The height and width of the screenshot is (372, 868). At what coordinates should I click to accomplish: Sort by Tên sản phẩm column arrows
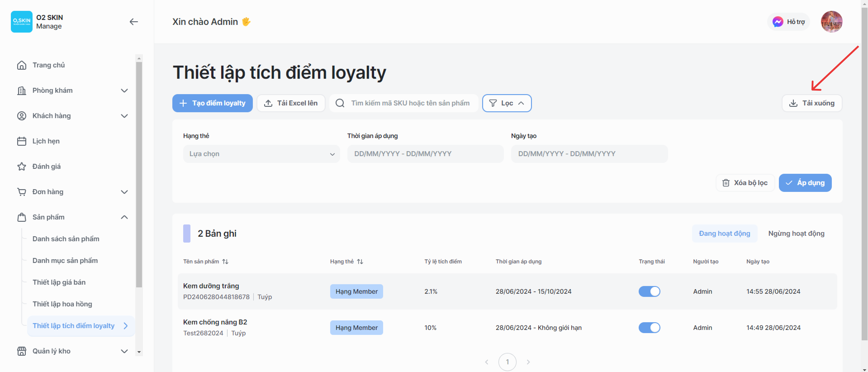(x=225, y=261)
